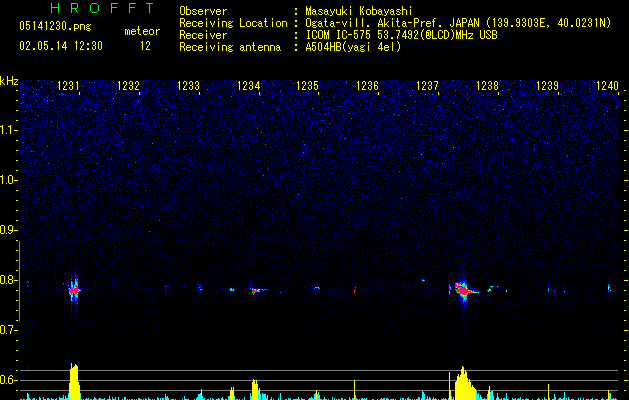629x400 pixels.
Task: Click time marker 1237
Action: pos(427,85)
